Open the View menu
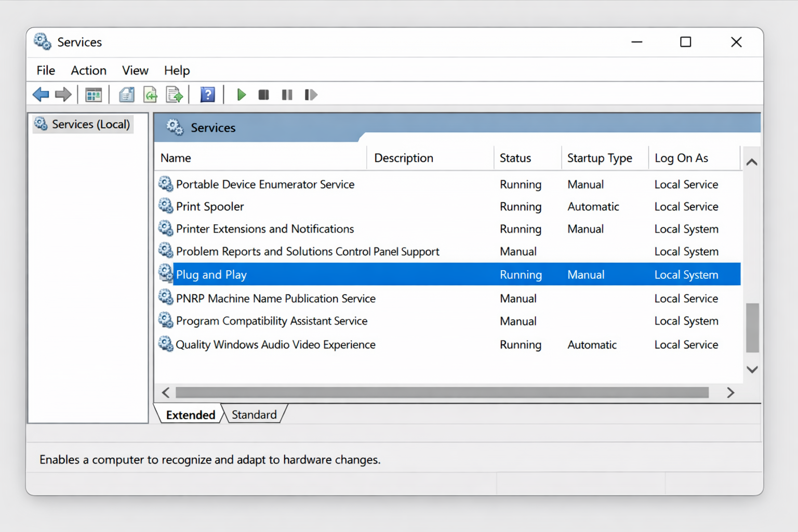Viewport: 798px width, 532px height. pyautogui.click(x=135, y=70)
